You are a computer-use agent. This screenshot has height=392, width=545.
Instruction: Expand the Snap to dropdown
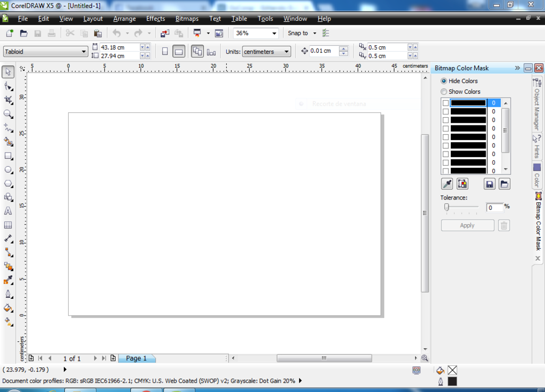[314, 33]
